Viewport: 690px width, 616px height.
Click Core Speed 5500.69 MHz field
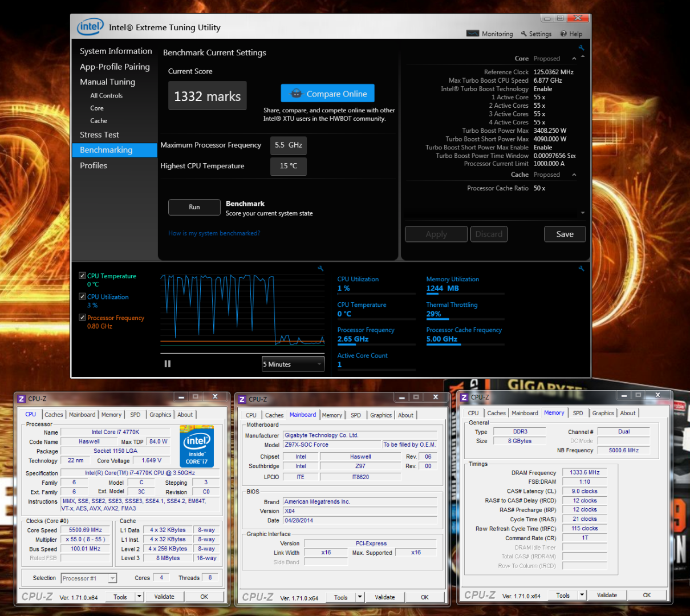(86, 530)
